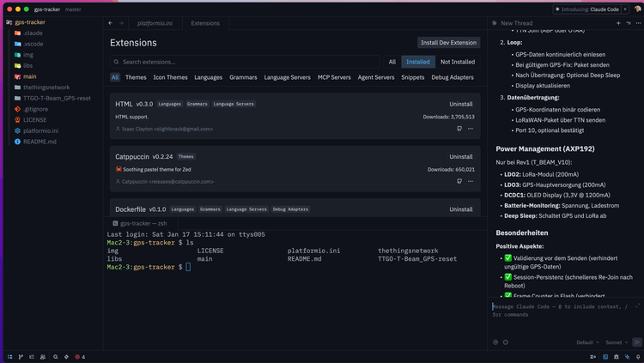Click the round icon beside the @ button
This screenshot has height=363, width=644.
click(506, 342)
